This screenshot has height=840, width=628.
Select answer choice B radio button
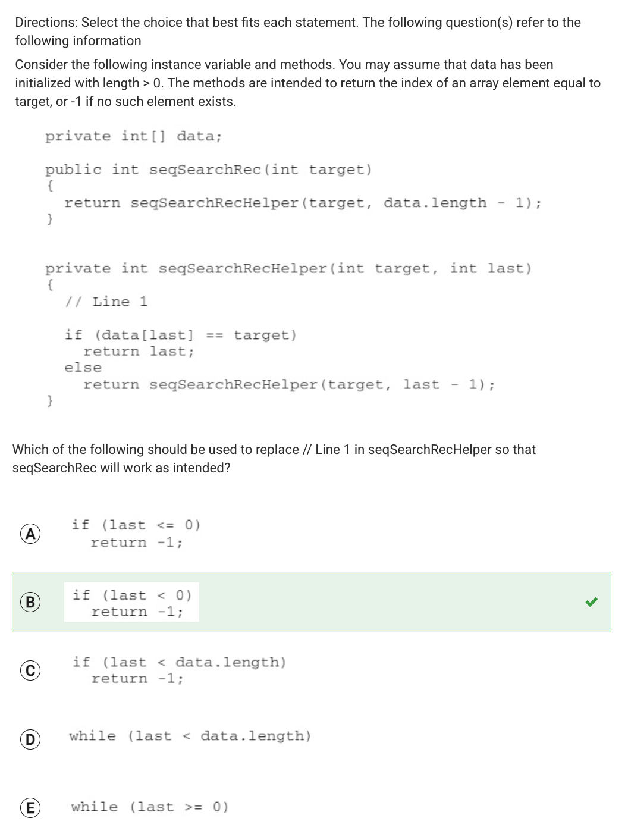(30, 603)
